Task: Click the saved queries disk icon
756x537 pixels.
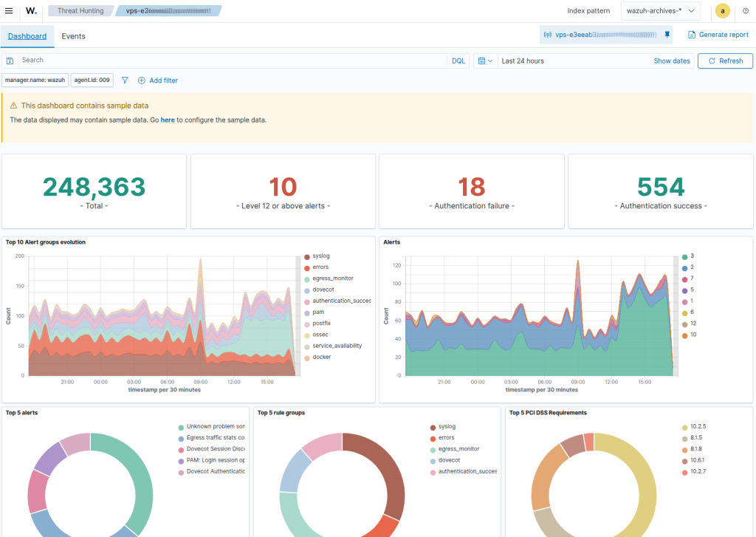Action: click(10, 61)
